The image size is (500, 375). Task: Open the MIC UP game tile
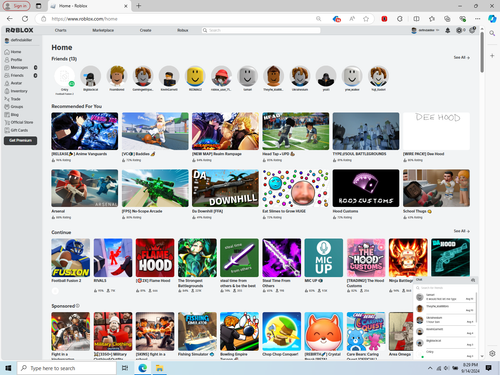pyautogui.click(x=324, y=258)
